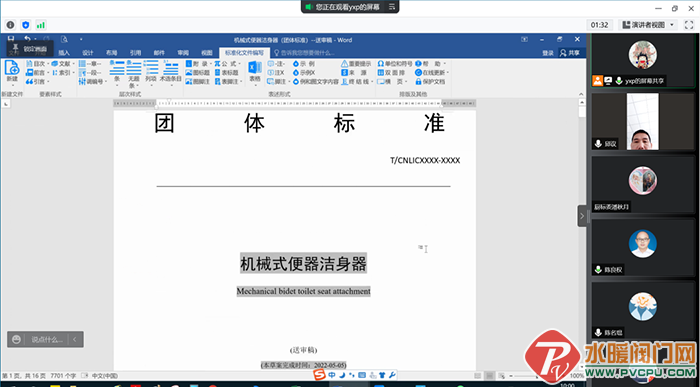
Task: Click the 锁定画面 pin screen button
Action: tap(30, 48)
